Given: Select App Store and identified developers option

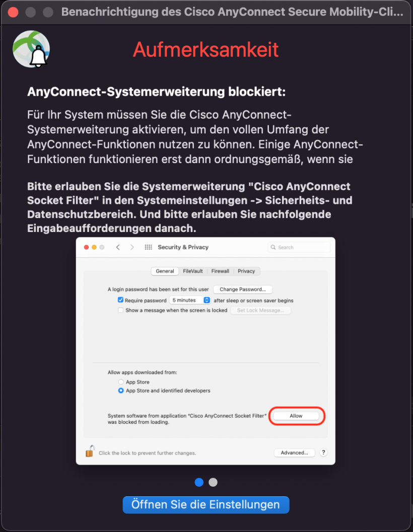Looking at the screenshot, I should pyautogui.click(x=121, y=390).
